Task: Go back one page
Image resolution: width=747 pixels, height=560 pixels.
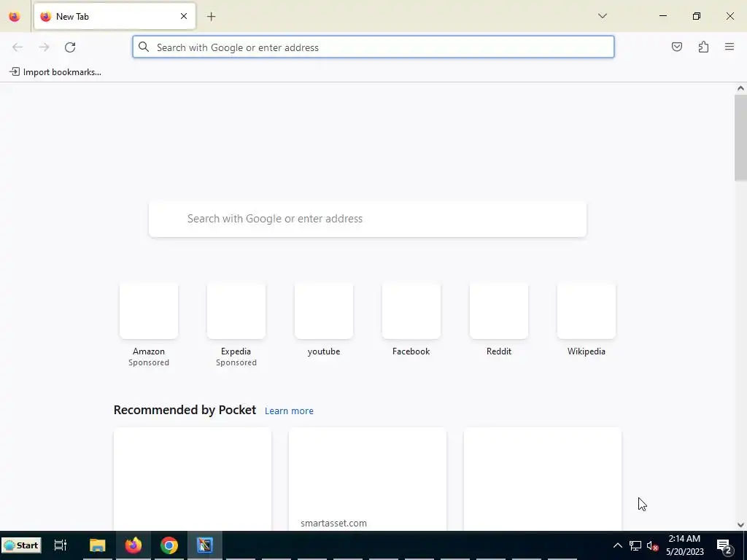Action: point(18,47)
